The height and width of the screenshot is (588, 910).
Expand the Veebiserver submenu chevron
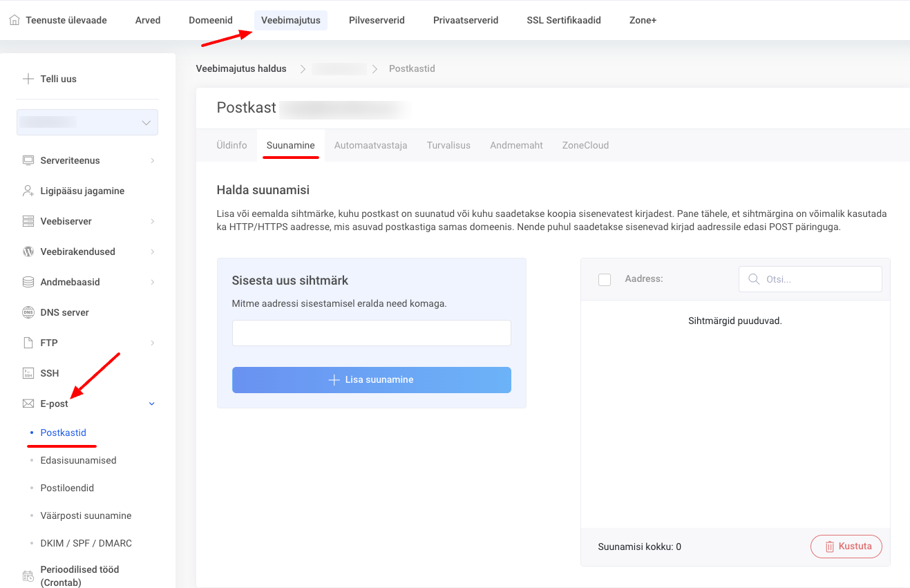(152, 221)
